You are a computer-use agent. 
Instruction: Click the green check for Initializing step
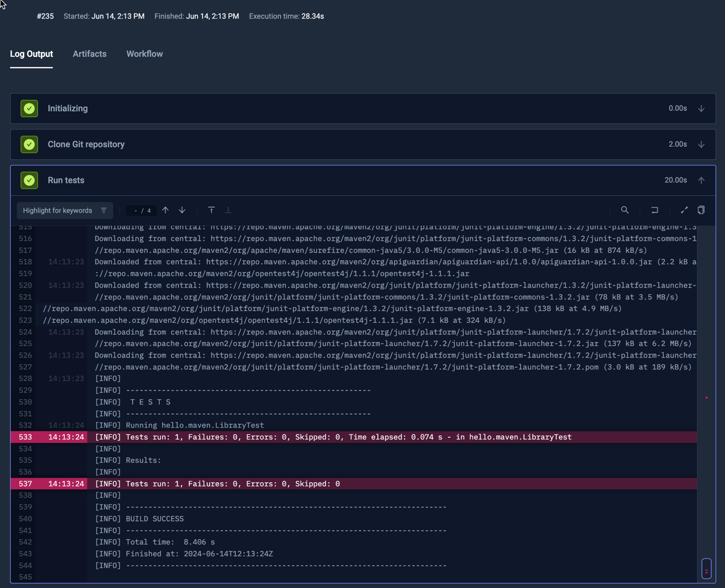(x=29, y=108)
